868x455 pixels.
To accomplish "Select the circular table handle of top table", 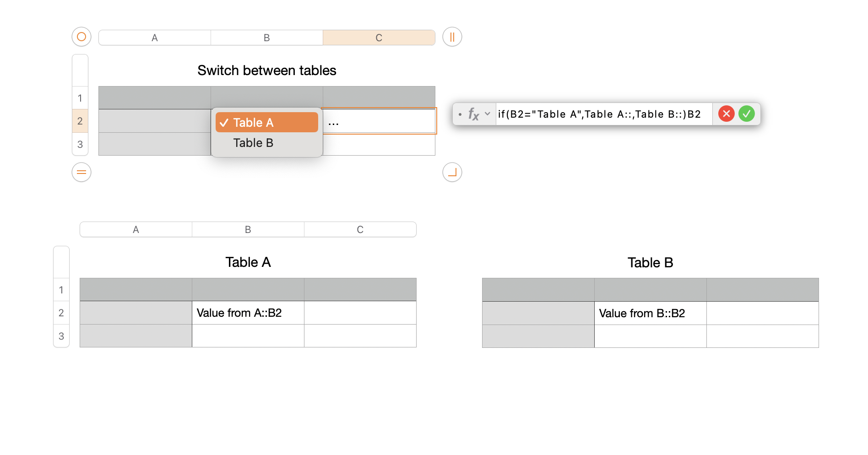I will click(x=81, y=37).
